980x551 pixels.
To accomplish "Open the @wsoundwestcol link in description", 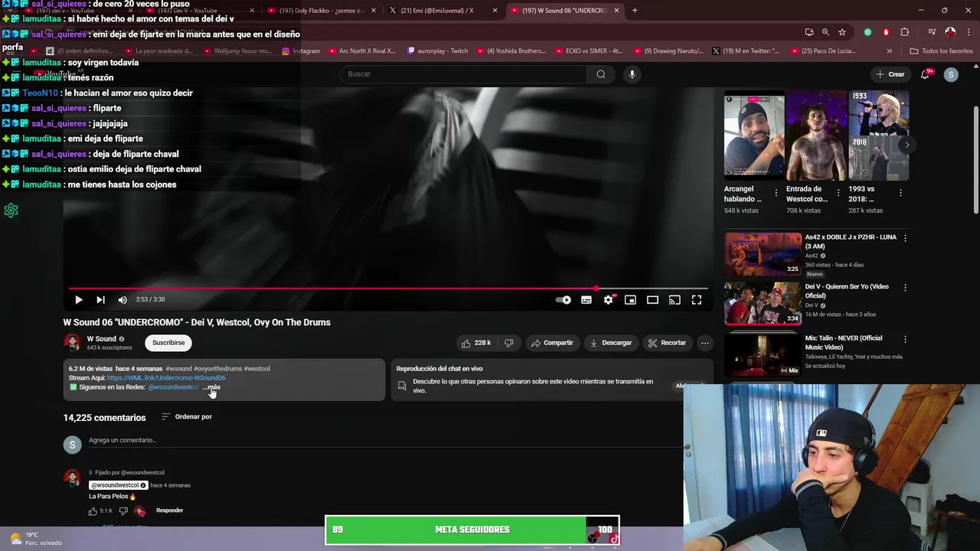I will pyautogui.click(x=173, y=387).
